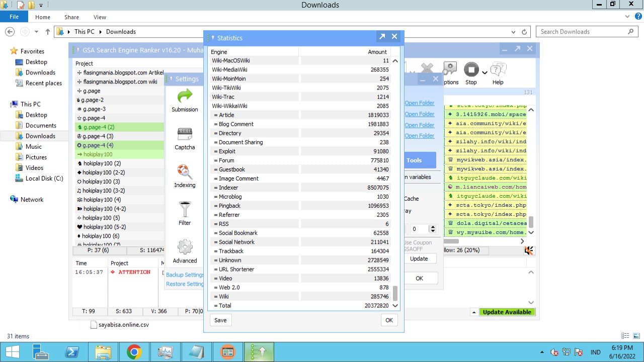The height and width of the screenshot is (362, 644).
Task: Click the Statistics list vertical scrollbar thumb
Action: (395, 292)
